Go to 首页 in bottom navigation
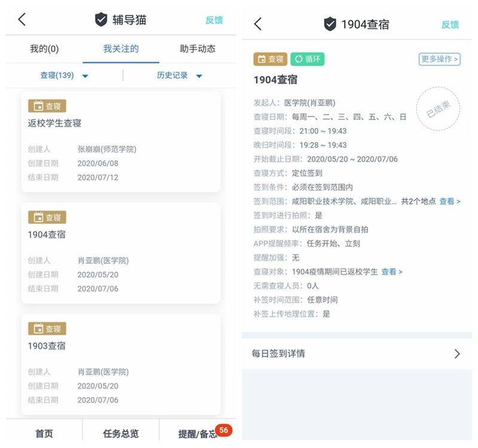 (44, 434)
